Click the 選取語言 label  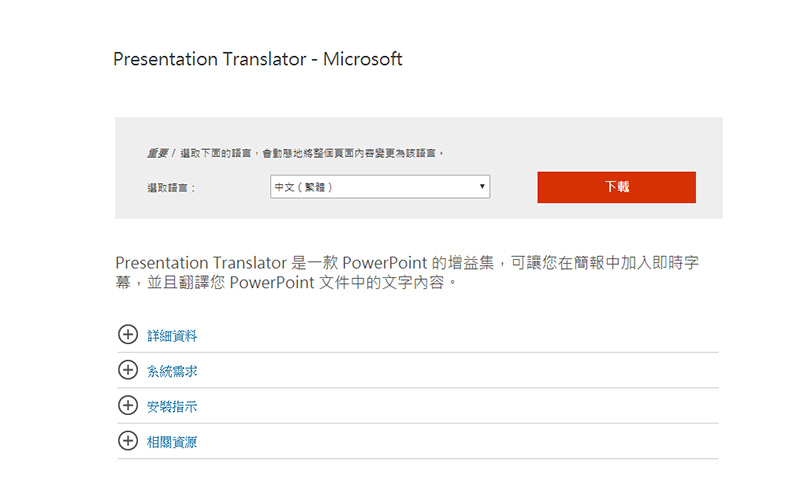[171, 188]
